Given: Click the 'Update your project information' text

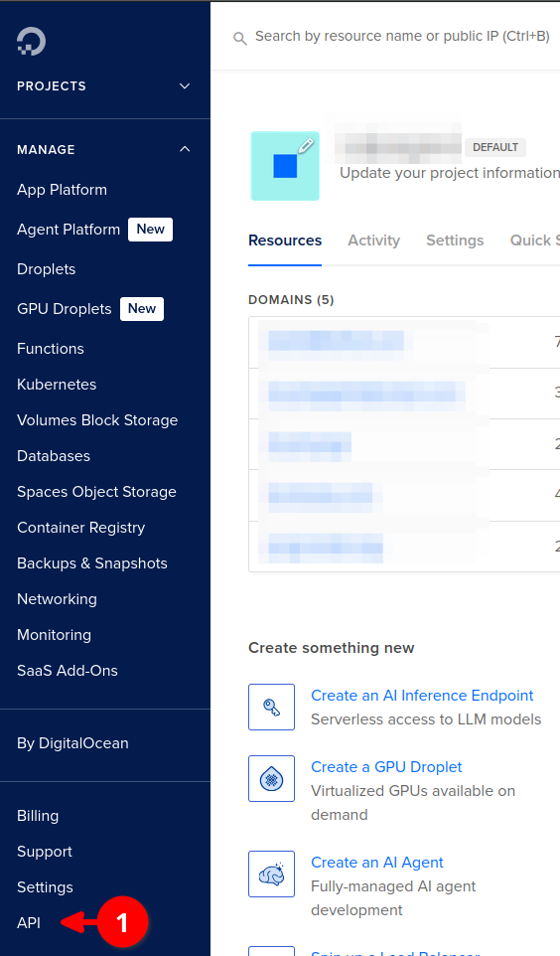Looking at the screenshot, I should click(449, 173).
